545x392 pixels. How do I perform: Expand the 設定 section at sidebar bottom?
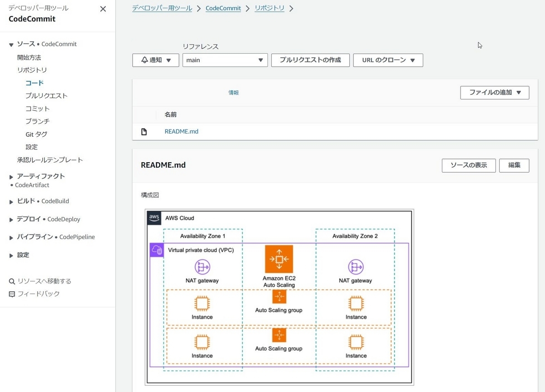pyautogui.click(x=11, y=256)
